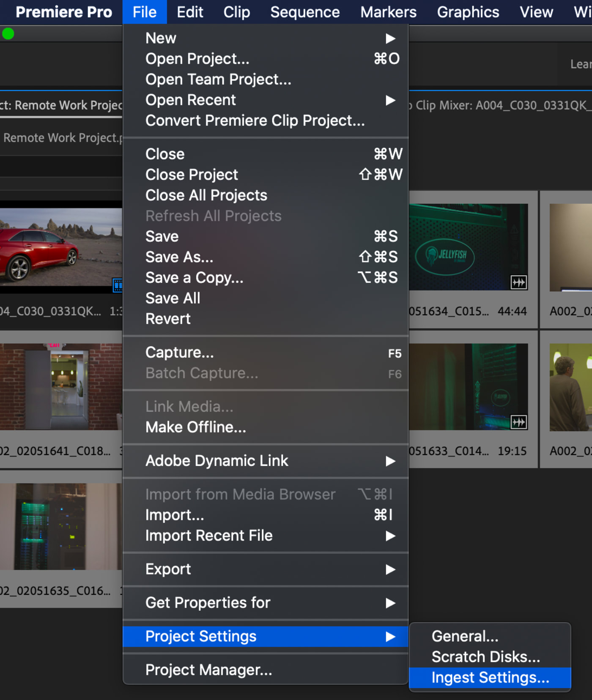
Task: Click the badge icon on 19:15 clip
Action: tap(519, 422)
